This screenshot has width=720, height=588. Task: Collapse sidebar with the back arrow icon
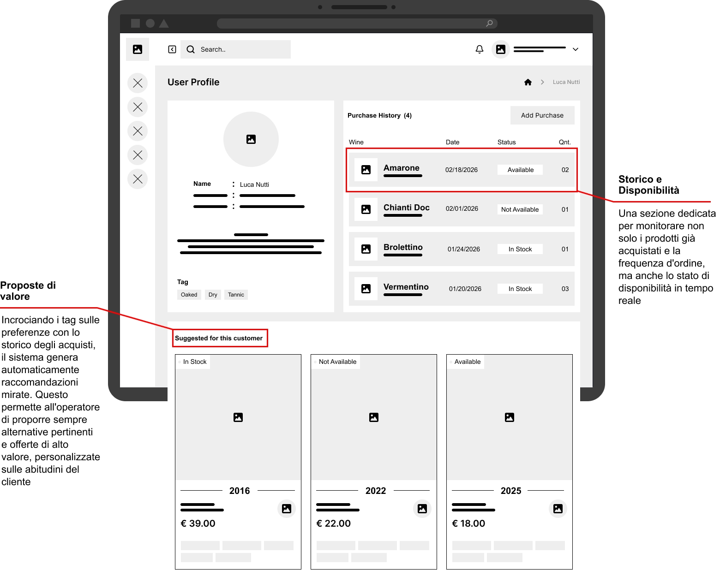point(172,49)
